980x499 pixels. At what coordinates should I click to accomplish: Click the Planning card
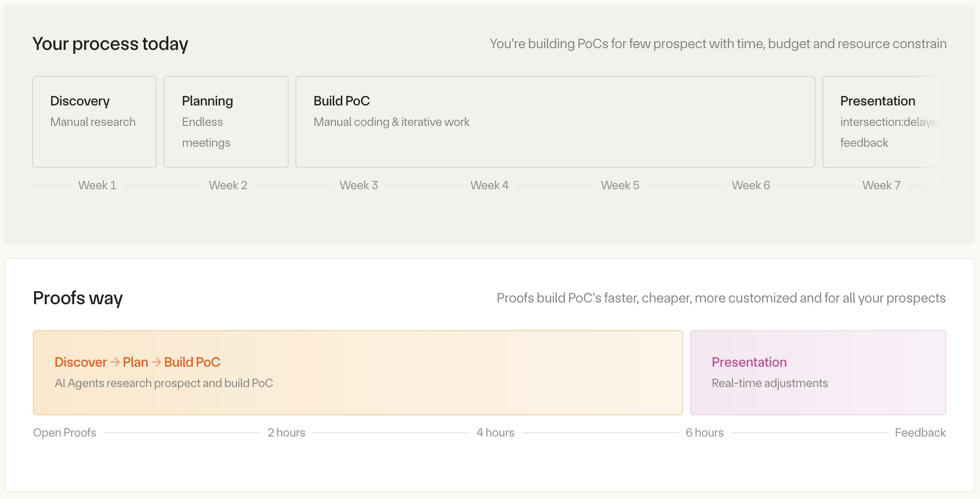pyautogui.click(x=226, y=122)
